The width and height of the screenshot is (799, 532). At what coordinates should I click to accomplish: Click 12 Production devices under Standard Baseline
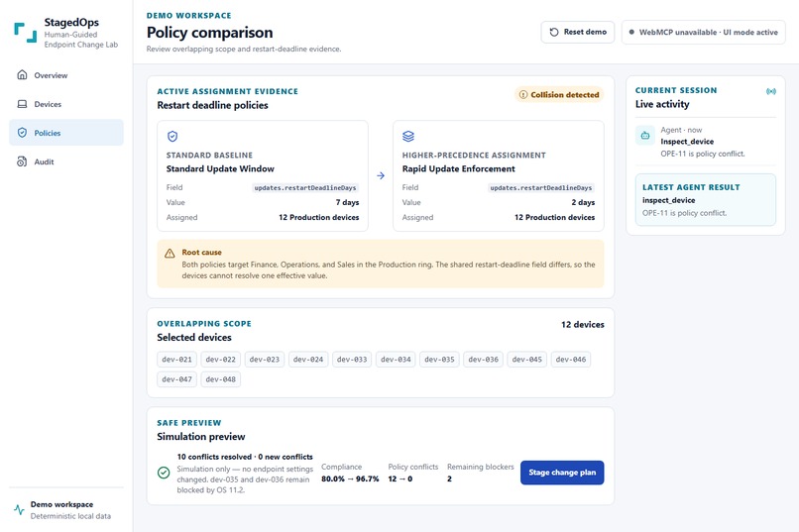pyautogui.click(x=319, y=217)
